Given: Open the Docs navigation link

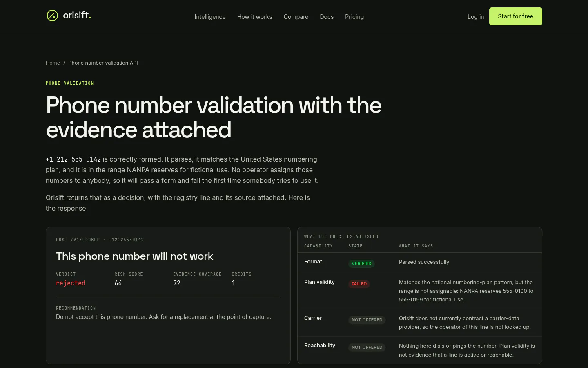Looking at the screenshot, I should [x=327, y=17].
